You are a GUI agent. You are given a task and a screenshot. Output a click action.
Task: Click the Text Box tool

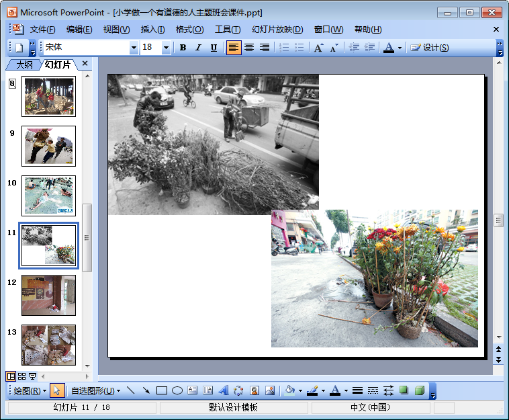[193, 390]
